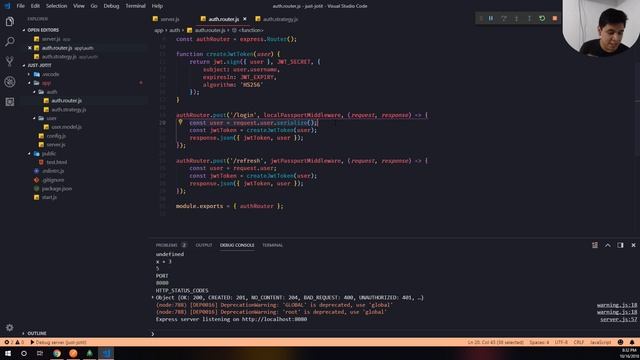Restart the debug session
Screen dimensions: 640x360
click(542, 18)
